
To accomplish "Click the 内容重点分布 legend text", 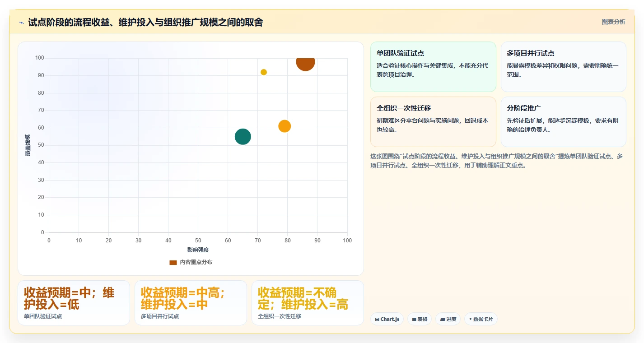I will [196, 262].
